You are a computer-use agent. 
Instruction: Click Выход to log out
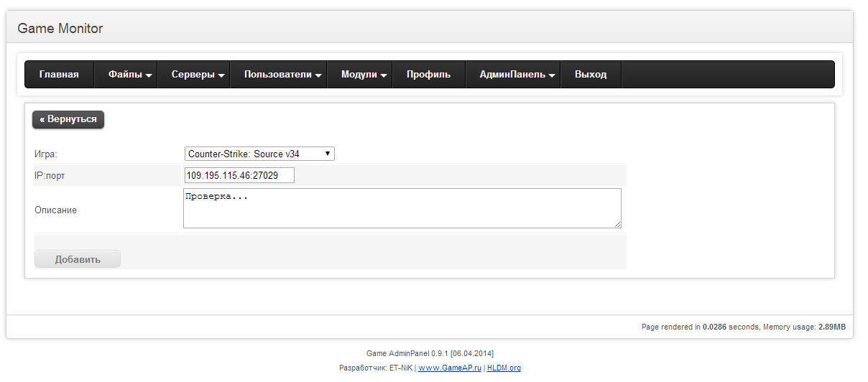click(x=591, y=75)
